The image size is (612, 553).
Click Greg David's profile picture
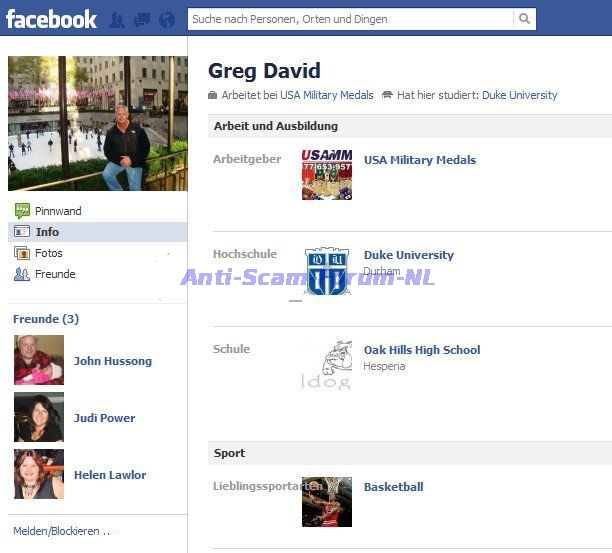[98, 123]
